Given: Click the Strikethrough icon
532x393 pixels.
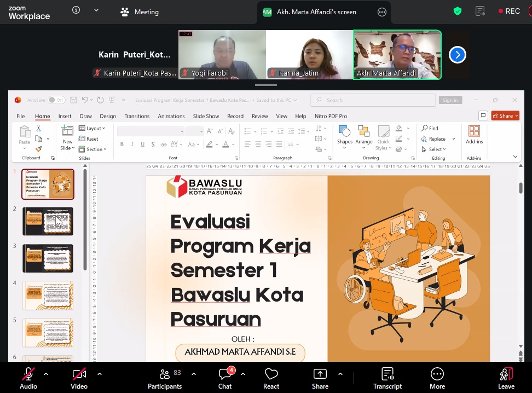Looking at the screenshot, I should tap(164, 145).
